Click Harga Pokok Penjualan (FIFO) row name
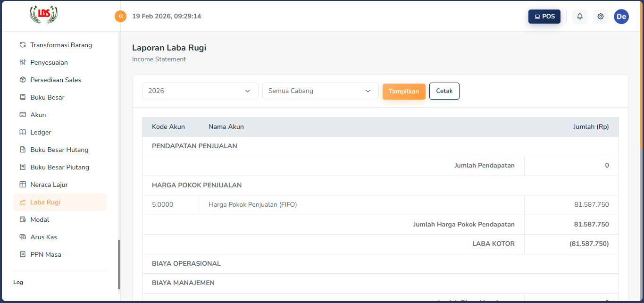 click(252, 205)
